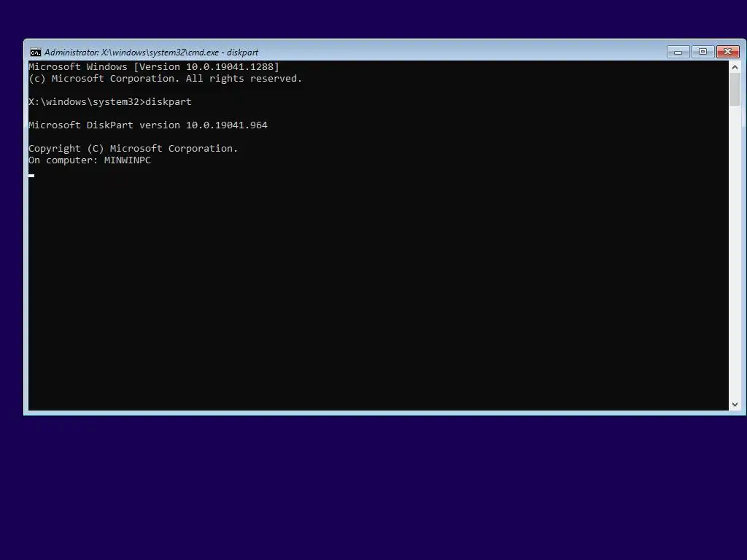Image resolution: width=747 pixels, height=560 pixels.
Task: Click the 'Copyright (C) Microsoft Corporation.' line
Action: click(x=133, y=149)
